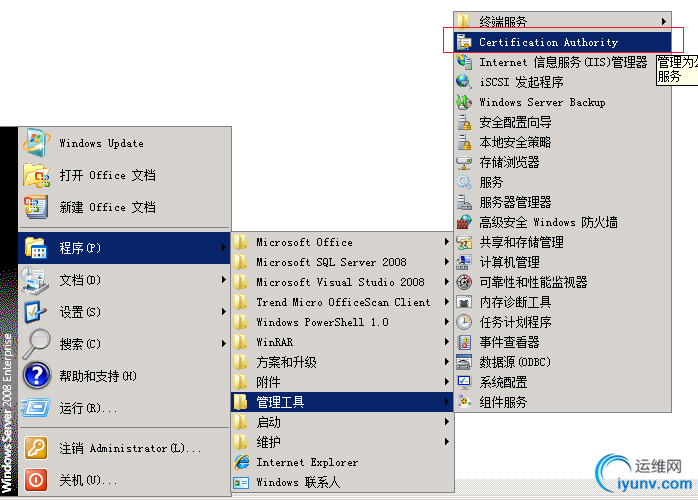The width and height of the screenshot is (698, 500).
Task: Launch 安全配置向导 from Administrative Tools
Action: pos(563,122)
